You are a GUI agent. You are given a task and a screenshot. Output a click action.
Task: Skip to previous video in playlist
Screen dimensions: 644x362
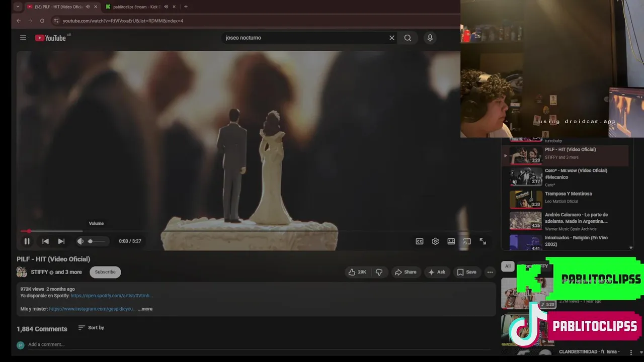(x=45, y=241)
